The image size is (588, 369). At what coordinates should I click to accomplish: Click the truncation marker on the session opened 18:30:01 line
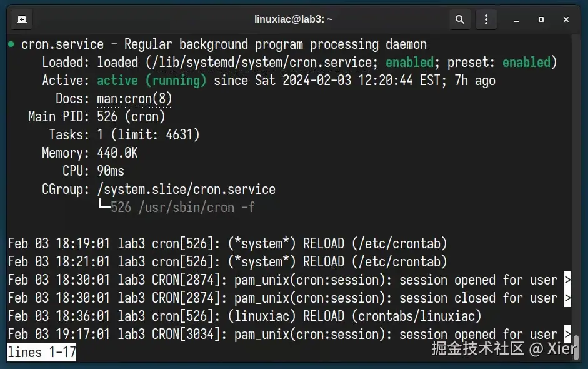[x=567, y=280]
